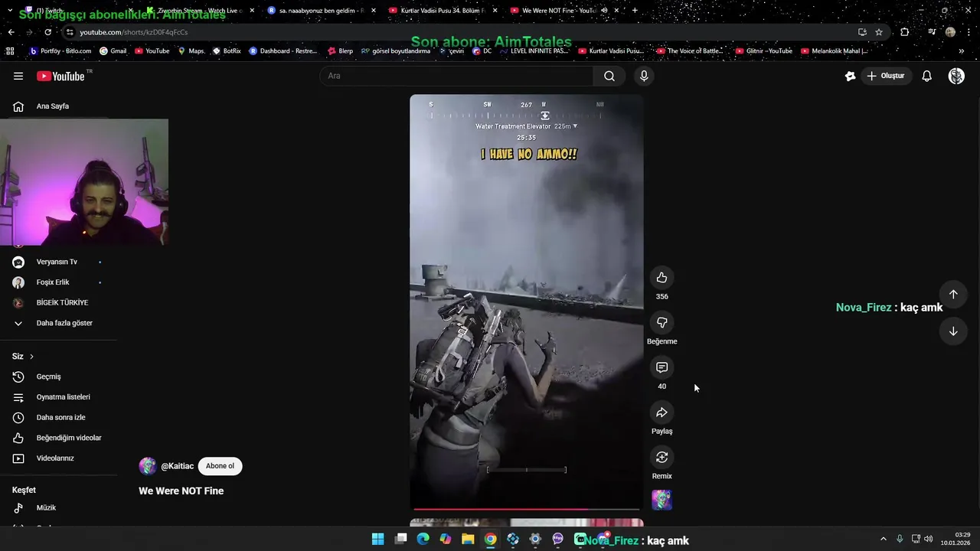Click the browser back arrow

pos(11,32)
